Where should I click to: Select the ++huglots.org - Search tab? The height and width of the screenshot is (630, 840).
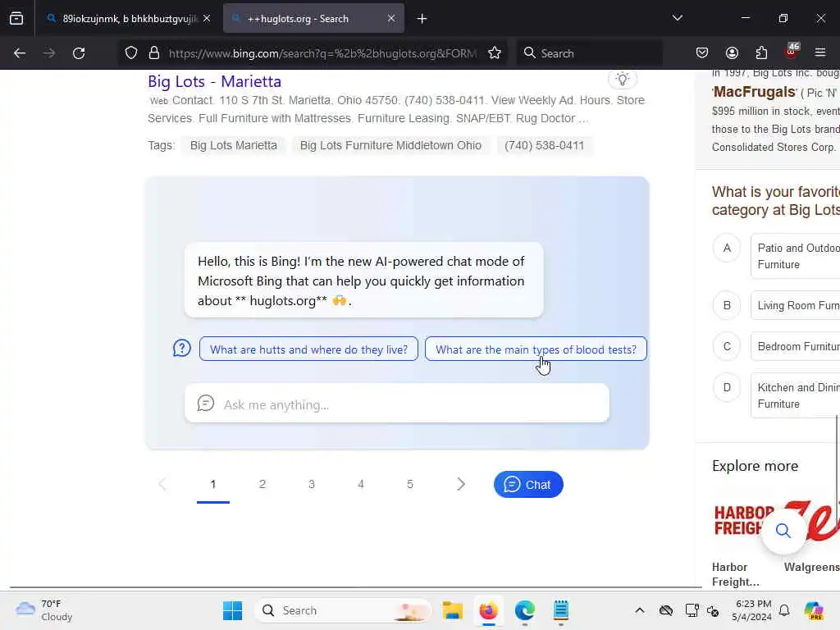click(x=313, y=19)
